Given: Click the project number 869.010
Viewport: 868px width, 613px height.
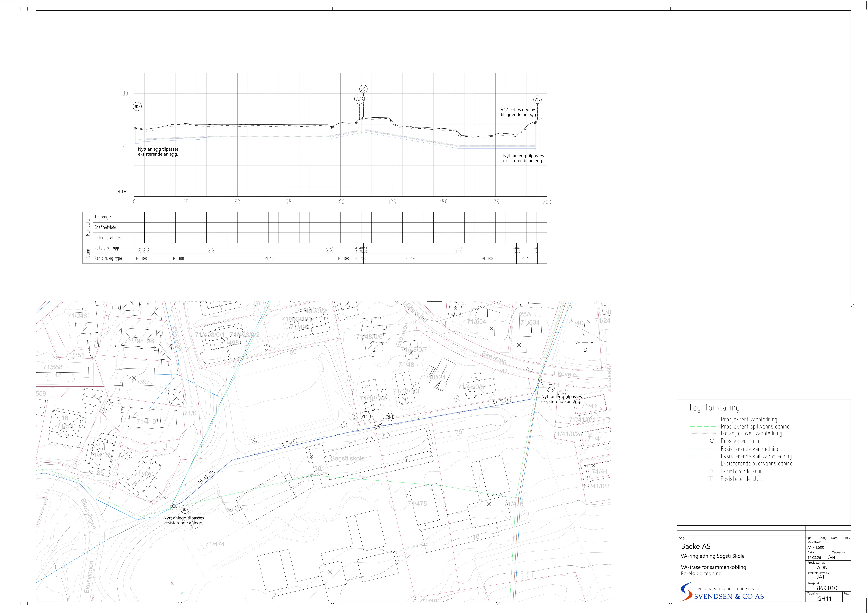Looking at the screenshot, I should click(x=827, y=588).
